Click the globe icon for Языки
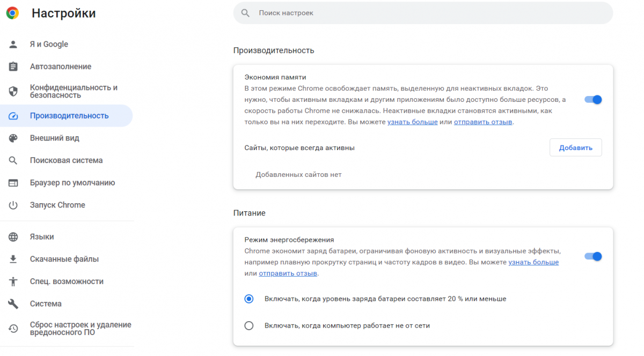The image size is (644, 356). coord(13,237)
